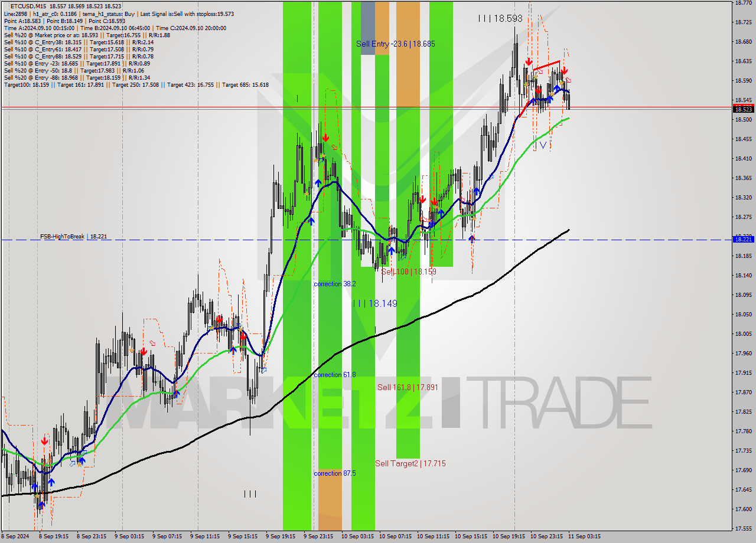Click the '9 Sep 19:15' time label
The height and width of the screenshot is (543, 756).
[281, 537]
